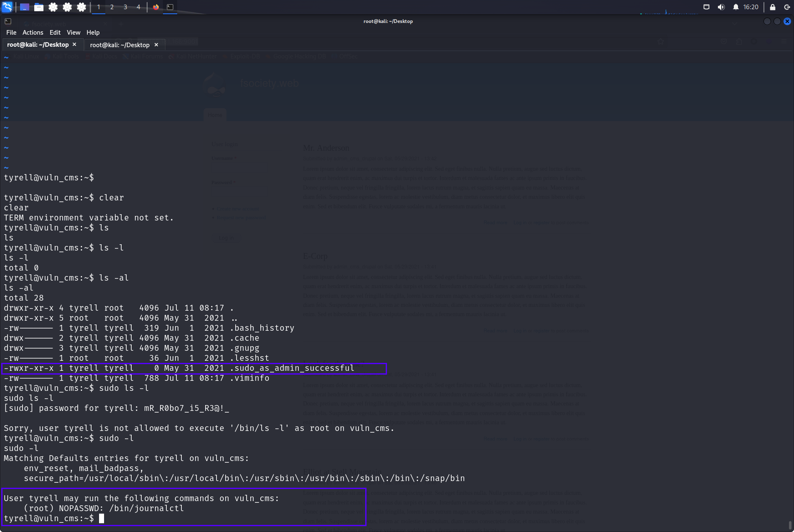Click the 'tyrell@vuln_cms:~$ clear' command line

tap(64, 198)
